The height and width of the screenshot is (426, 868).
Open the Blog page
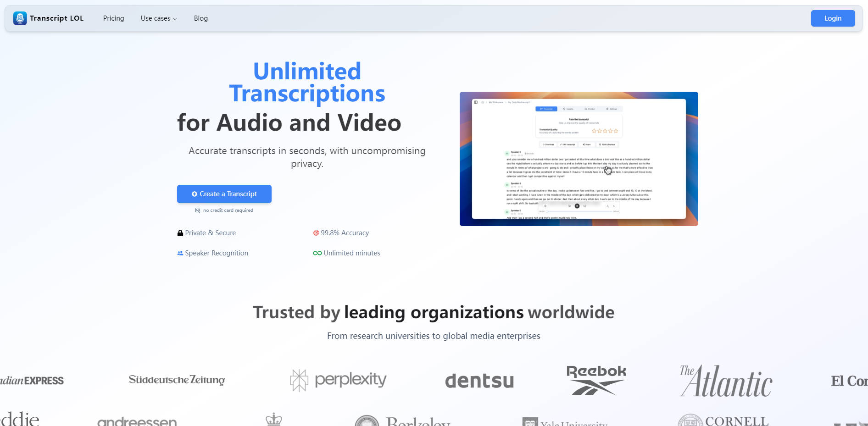point(200,18)
